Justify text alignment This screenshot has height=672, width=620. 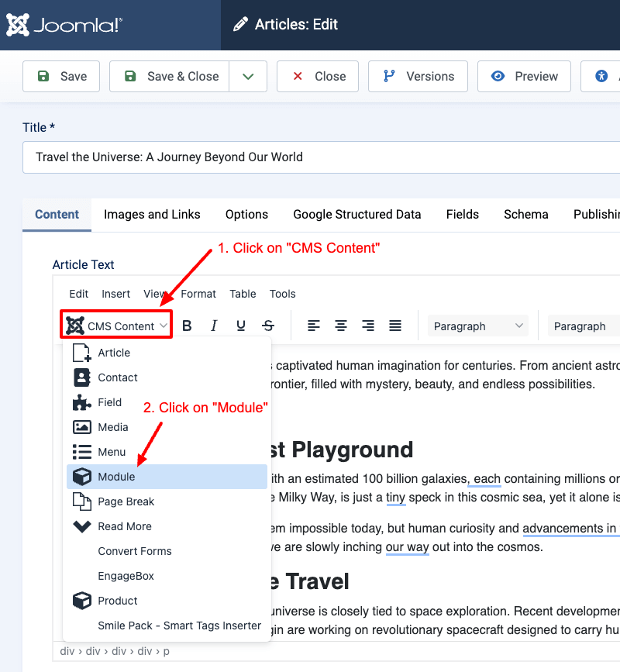click(x=395, y=326)
